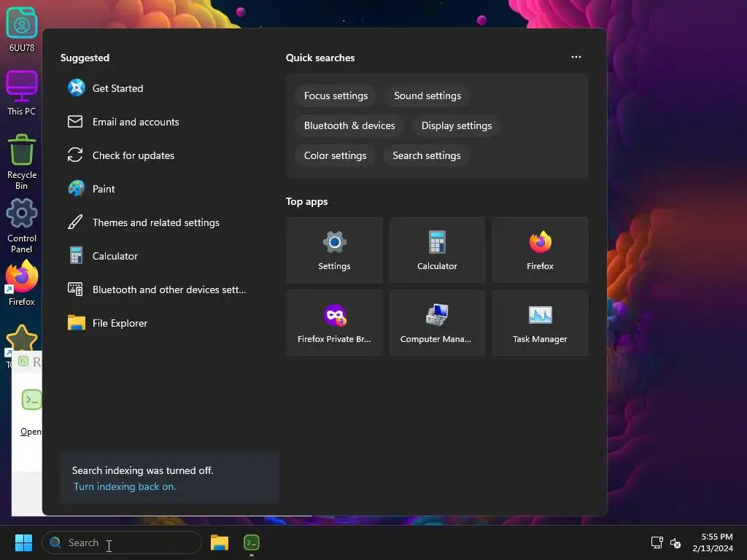The width and height of the screenshot is (747, 560).
Task: Open Firefox Private Browsing tile
Action: (334, 323)
